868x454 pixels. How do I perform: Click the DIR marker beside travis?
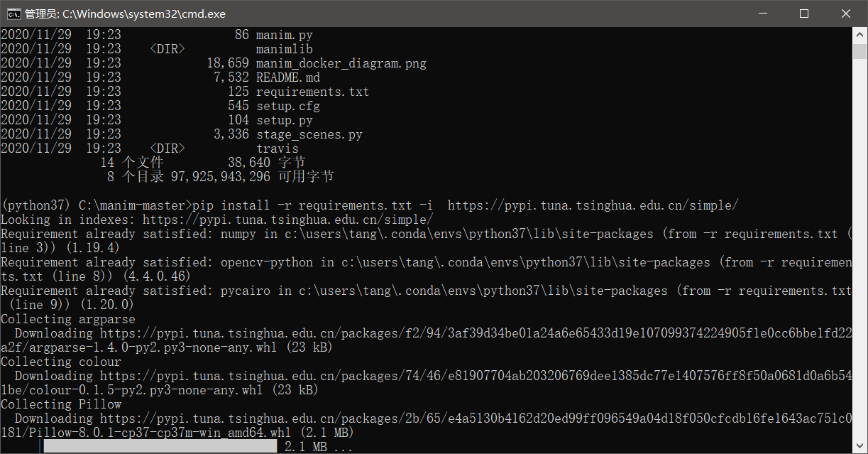coord(167,148)
